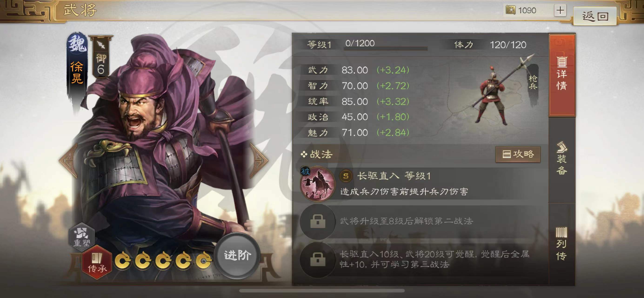The height and width of the screenshot is (298, 644).
Task: Tap the 长驱直入 skill icon
Action: [x=317, y=184]
